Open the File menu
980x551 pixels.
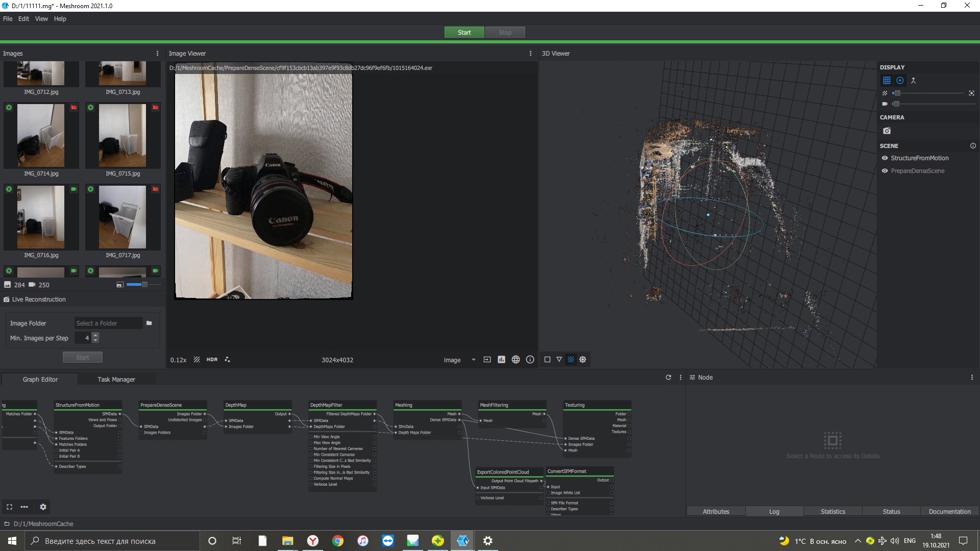(x=8, y=19)
